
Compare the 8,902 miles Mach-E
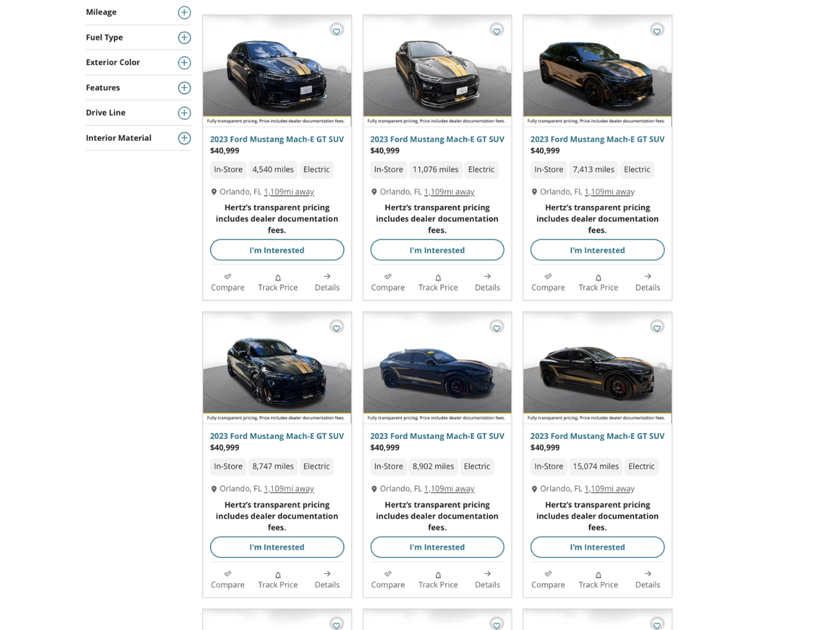click(388, 579)
